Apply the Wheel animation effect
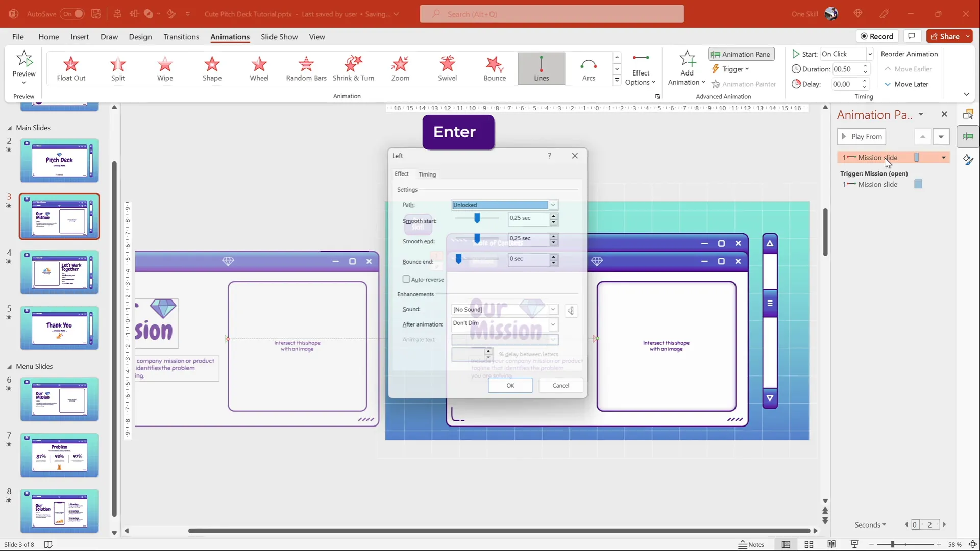This screenshot has width=980, height=551. click(259, 68)
